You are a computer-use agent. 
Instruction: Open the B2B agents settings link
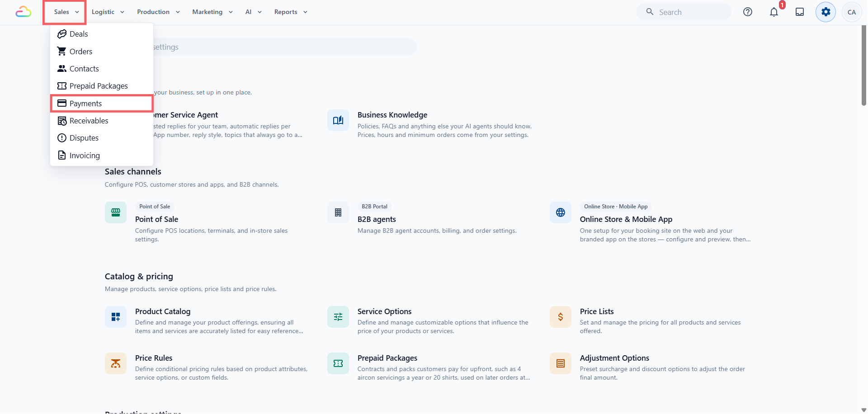[377, 219]
